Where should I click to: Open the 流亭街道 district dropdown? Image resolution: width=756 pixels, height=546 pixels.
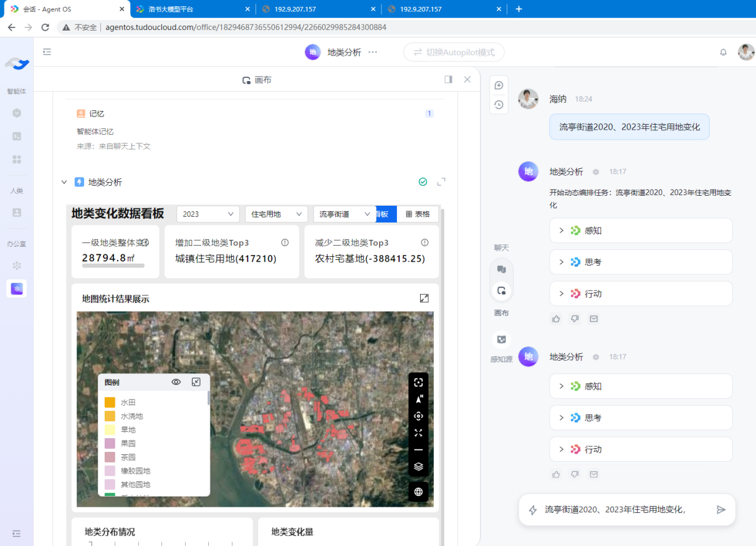344,214
